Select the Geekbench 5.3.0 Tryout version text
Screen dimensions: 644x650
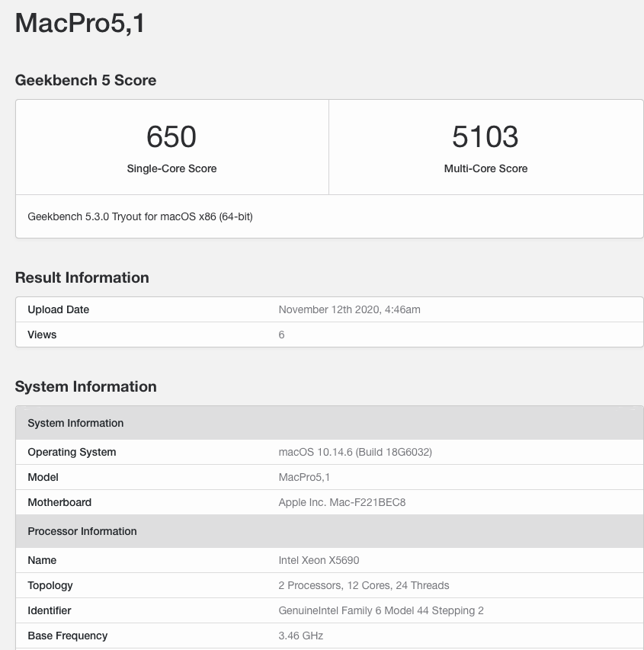(140, 216)
